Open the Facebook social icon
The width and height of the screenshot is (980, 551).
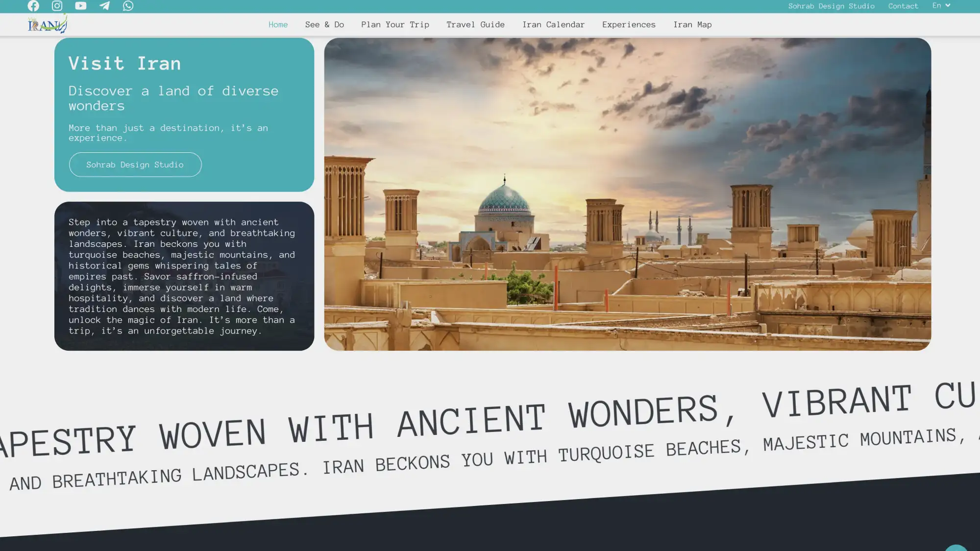click(x=33, y=6)
